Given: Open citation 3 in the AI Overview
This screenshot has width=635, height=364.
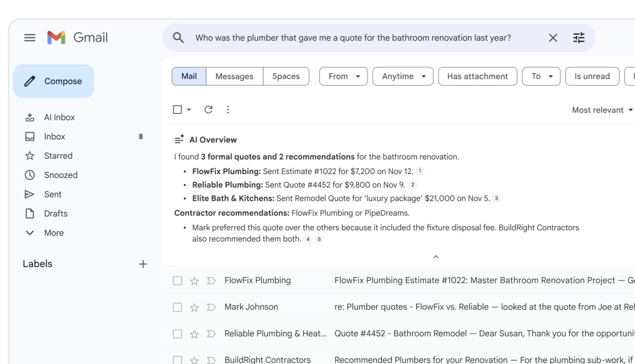Looking at the screenshot, I should (x=496, y=198).
